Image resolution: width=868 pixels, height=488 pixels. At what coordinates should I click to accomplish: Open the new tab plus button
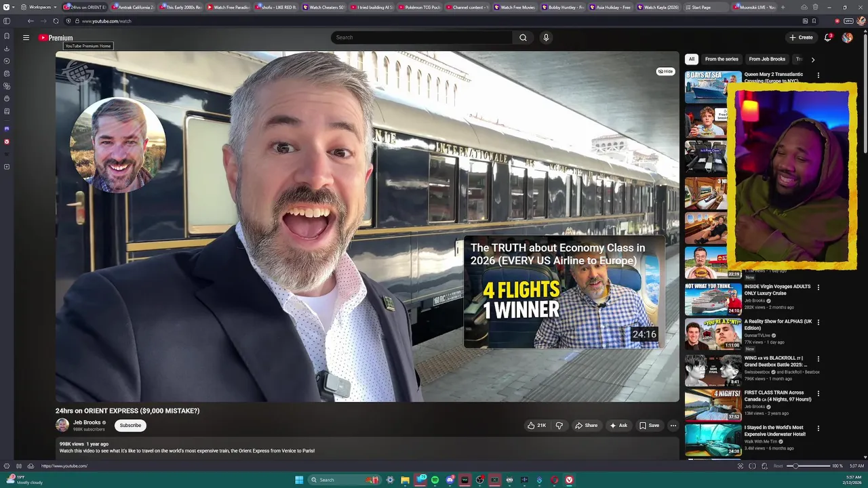[783, 7]
